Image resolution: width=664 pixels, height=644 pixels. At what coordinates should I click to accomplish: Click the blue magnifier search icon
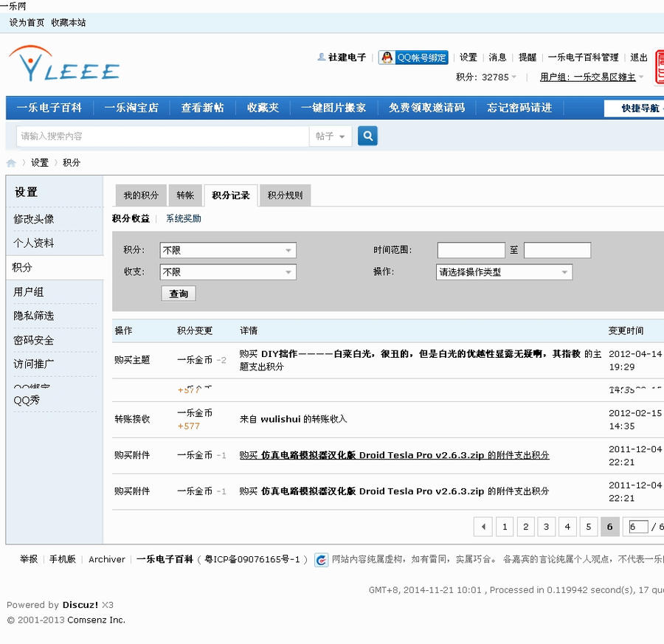[x=367, y=136]
